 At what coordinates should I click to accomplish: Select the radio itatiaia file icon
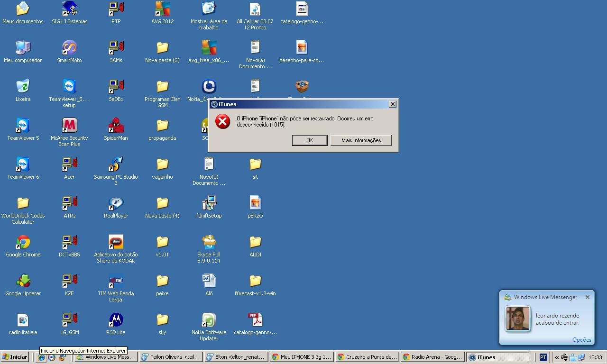point(23,319)
